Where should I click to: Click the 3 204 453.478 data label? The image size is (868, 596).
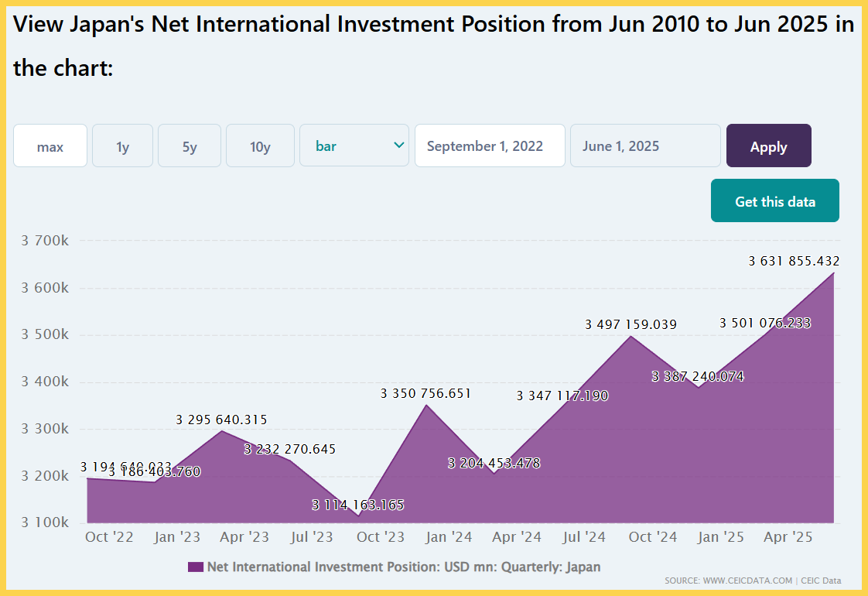point(494,464)
